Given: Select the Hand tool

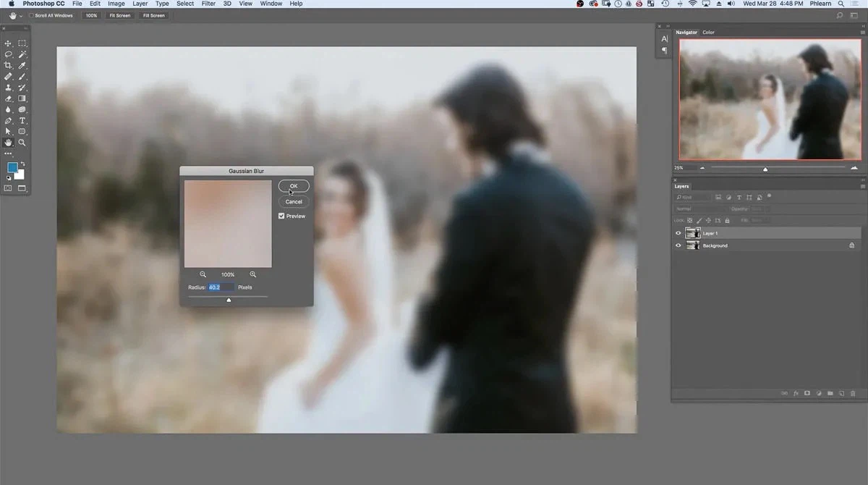Looking at the screenshot, I should 7,142.
